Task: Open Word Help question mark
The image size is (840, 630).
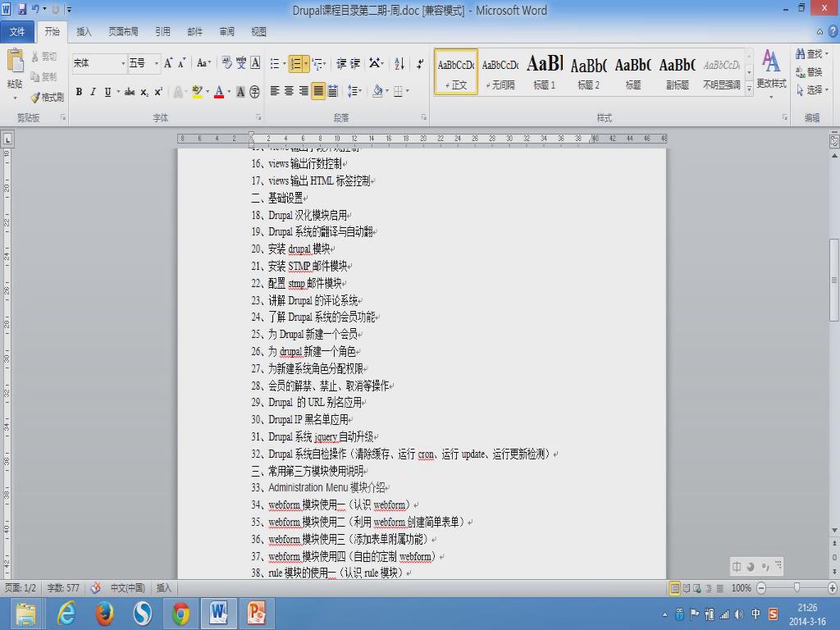Action: coord(833,32)
